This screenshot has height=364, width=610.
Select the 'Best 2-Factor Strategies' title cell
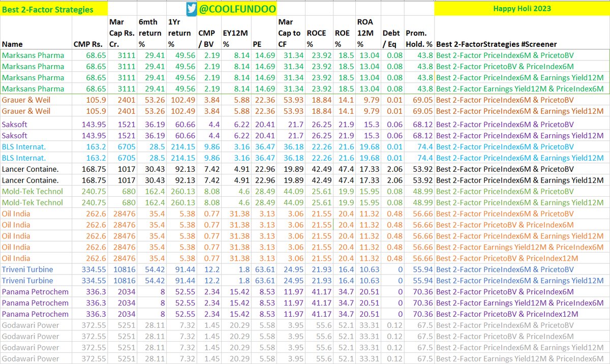[54, 9]
